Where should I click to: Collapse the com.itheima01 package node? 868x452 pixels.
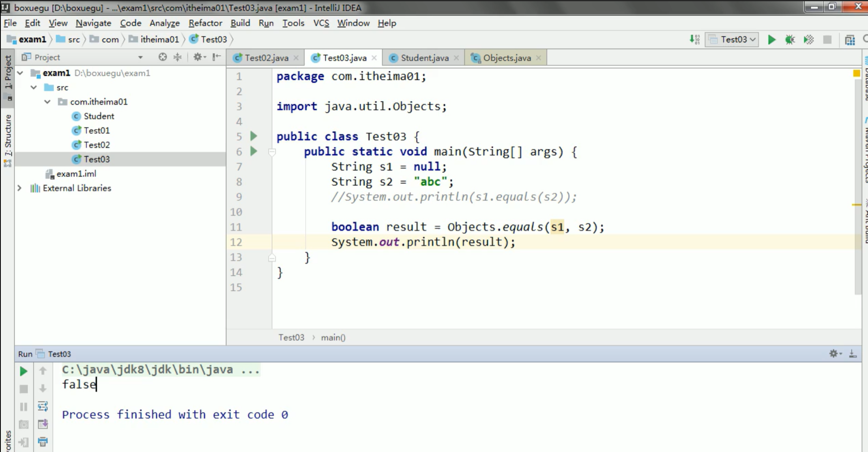coord(47,102)
